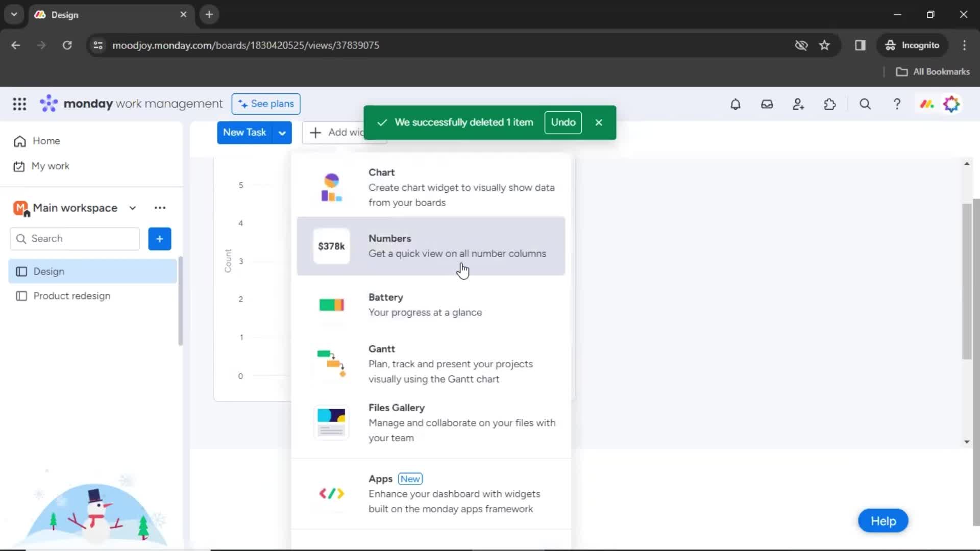Open the notifications bell icon
980x551 pixels.
[735, 104]
